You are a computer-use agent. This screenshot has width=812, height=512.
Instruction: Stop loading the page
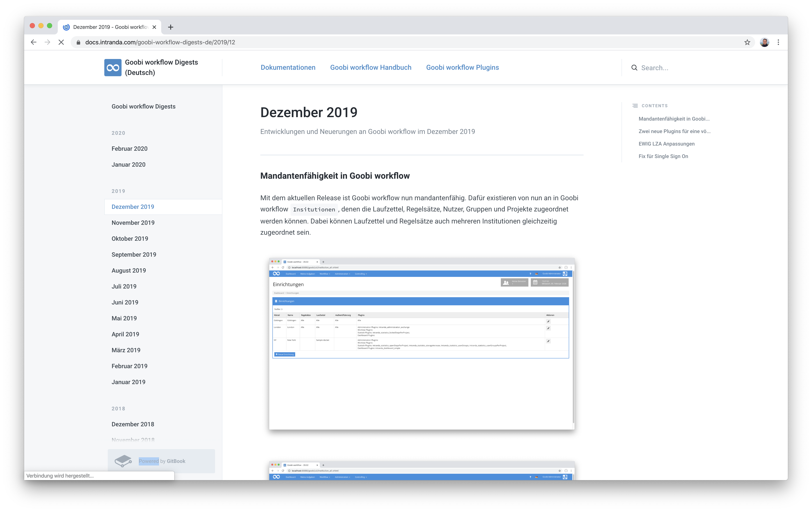(x=61, y=42)
